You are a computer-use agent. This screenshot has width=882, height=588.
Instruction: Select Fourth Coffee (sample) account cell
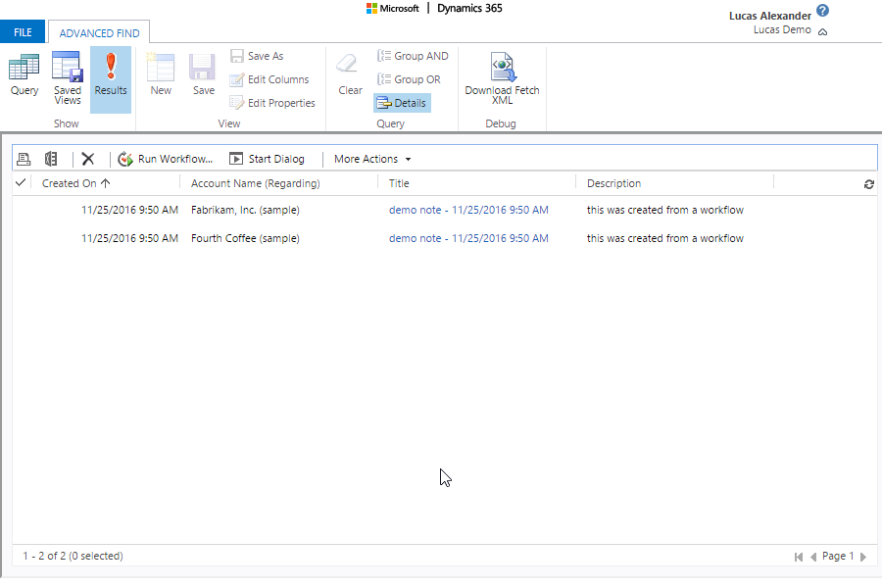pyautogui.click(x=245, y=238)
